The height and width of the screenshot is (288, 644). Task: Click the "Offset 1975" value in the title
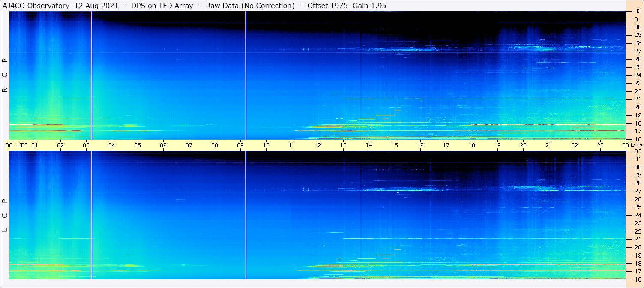[x=327, y=6]
